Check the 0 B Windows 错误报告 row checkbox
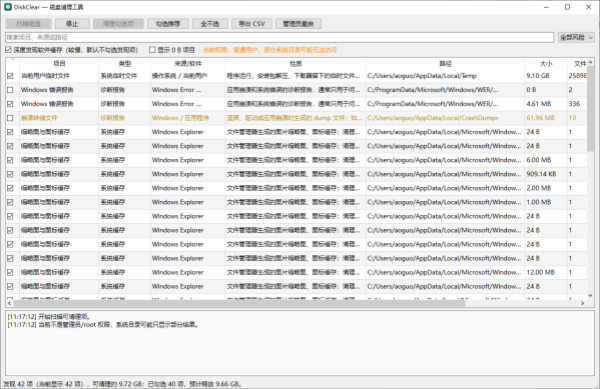The image size is (600, 389). tap(10, 90)
